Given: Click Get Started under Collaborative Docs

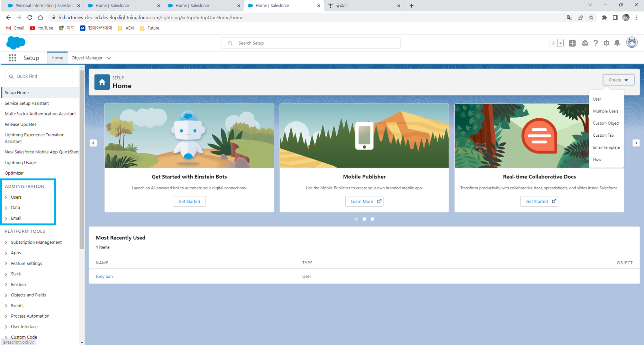Looking at the screenshot, I should tap(539, 201).
